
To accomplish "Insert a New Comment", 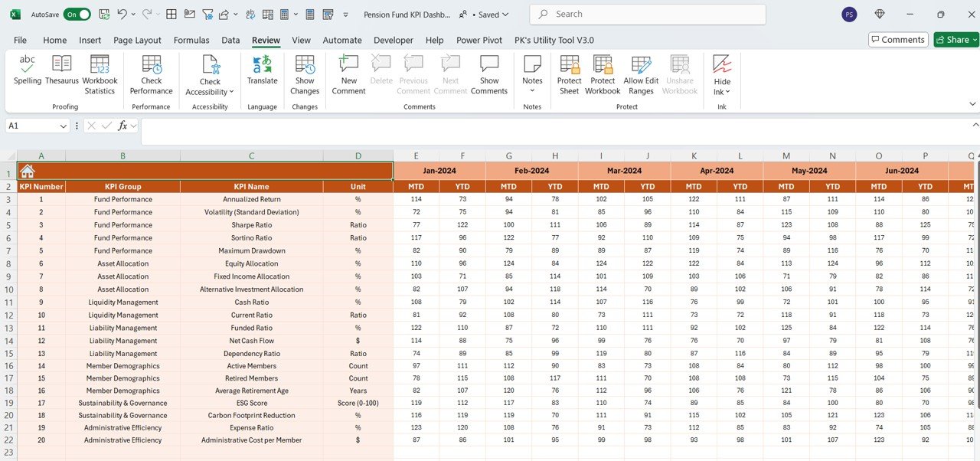I will pos(348,75).
